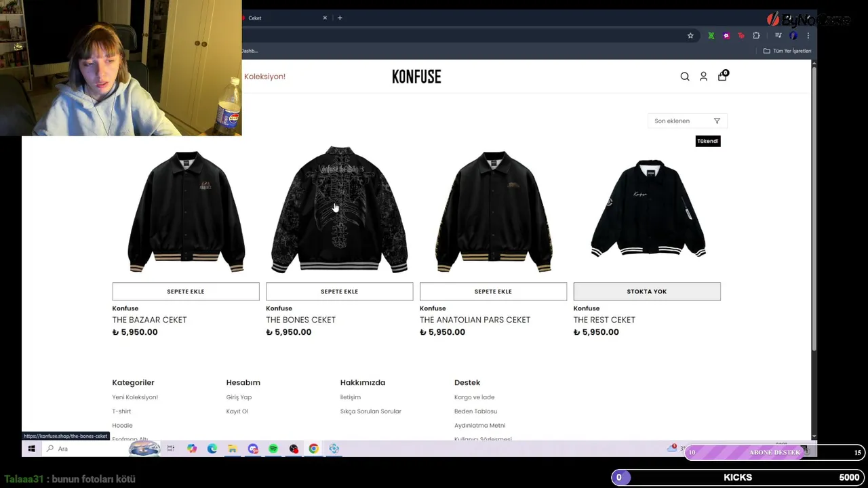Open the Son eklenen sort dropdown
Viewport: 868px width, 488px height.
(x=687, y=121)
